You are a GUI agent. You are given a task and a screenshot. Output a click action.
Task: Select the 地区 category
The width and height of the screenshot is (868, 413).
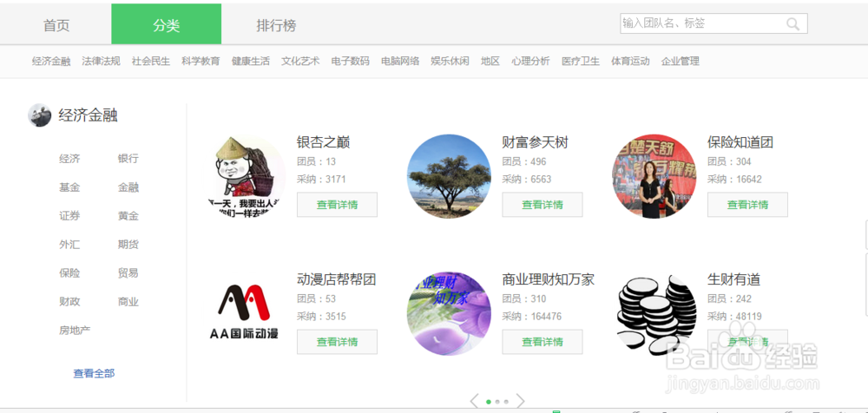(x=490, y=62)
